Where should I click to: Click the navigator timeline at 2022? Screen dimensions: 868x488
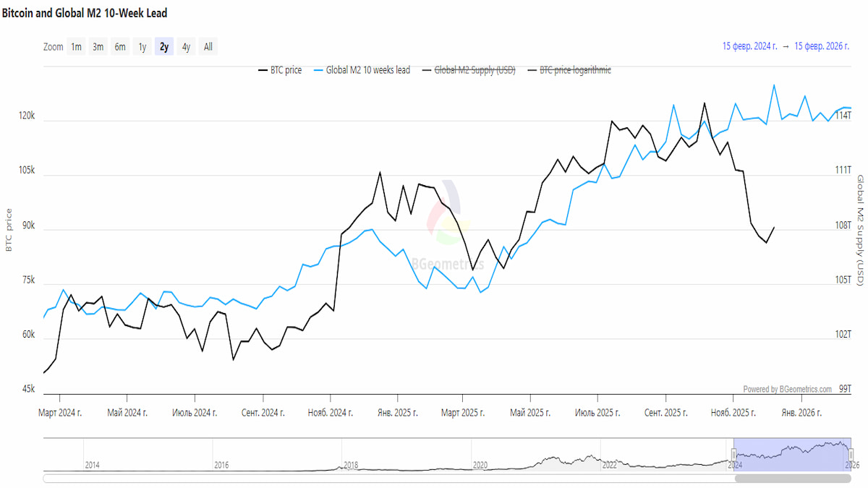tap(609, 465)
